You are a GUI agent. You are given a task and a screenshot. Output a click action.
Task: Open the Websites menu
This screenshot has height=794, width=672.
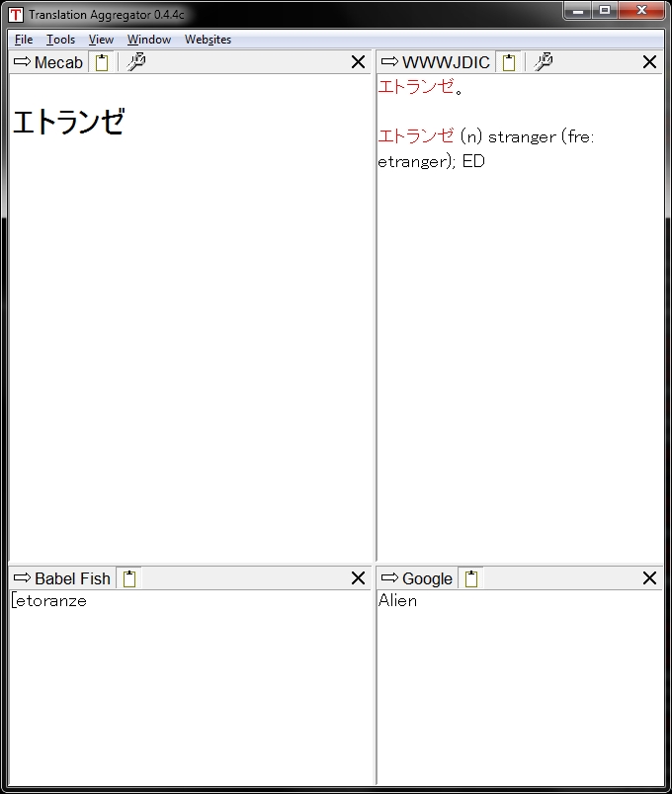(x=208, y=40)
